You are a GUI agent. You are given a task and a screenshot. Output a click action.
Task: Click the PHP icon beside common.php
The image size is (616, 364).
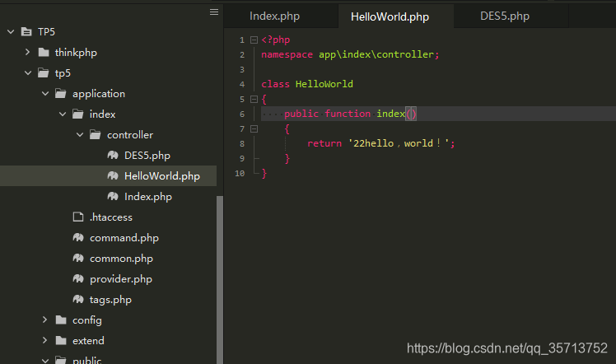coord(78,259)
